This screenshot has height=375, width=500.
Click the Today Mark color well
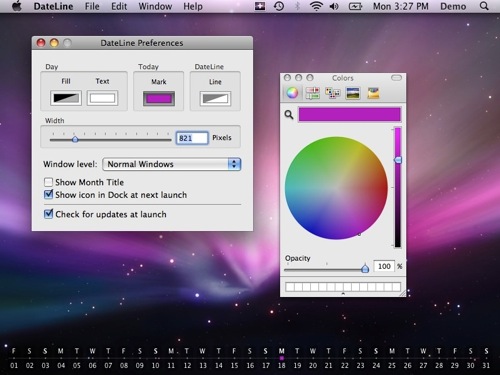pyautogui.click(x=159, y=99)
